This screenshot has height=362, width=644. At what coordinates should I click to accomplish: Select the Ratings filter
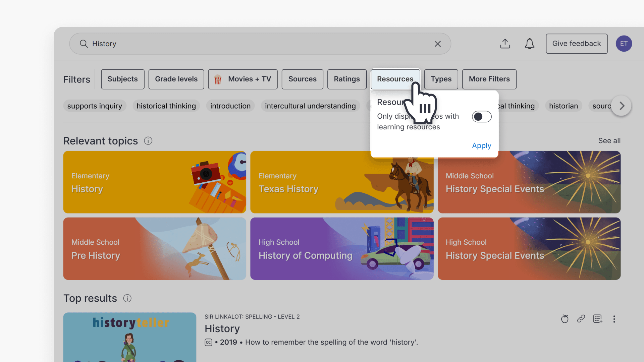coord(346,79)
